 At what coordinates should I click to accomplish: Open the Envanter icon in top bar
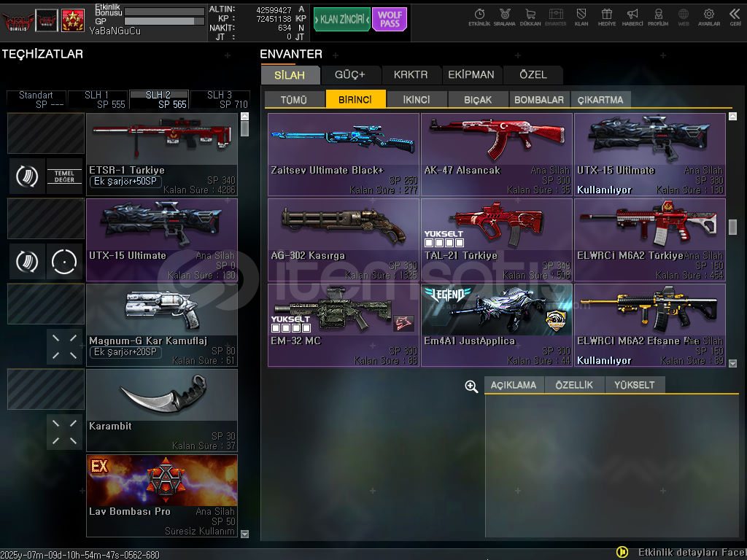point(555,17)
